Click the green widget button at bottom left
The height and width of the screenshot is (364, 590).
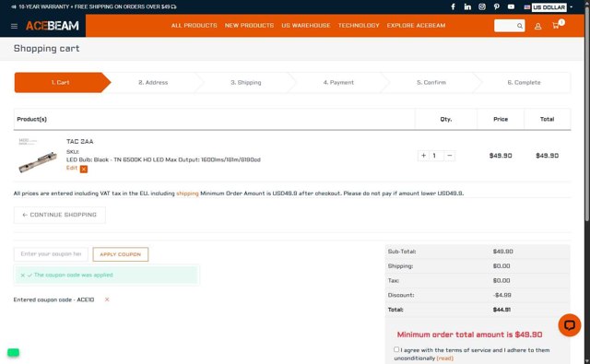[x=13, y=353]
